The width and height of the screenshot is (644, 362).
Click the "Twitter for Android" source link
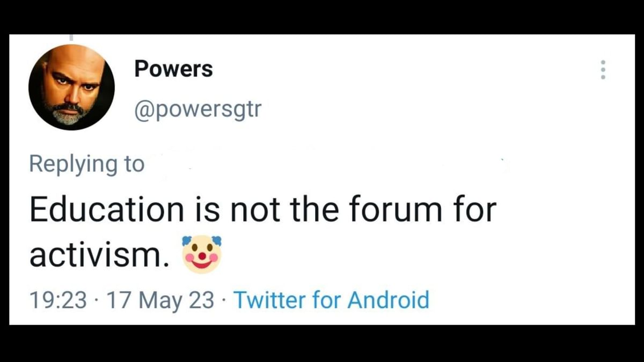point(332,299)
